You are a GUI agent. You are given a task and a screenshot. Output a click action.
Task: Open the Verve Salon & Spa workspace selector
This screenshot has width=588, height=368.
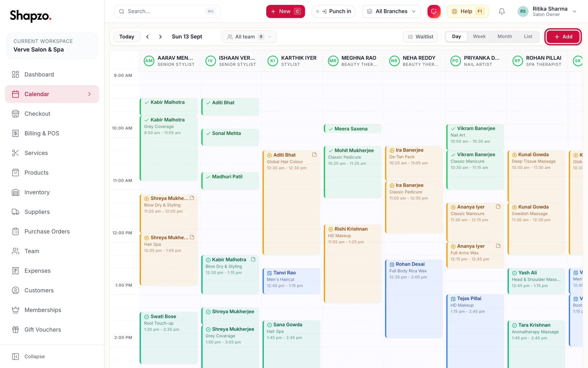point(52,46)
